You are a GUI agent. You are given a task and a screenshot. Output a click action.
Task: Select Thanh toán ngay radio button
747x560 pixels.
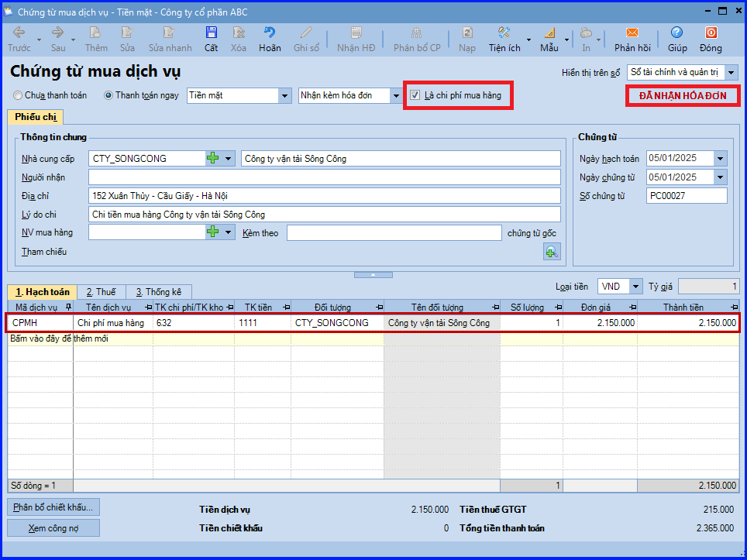pyautogui.click(x=108, y=95)
